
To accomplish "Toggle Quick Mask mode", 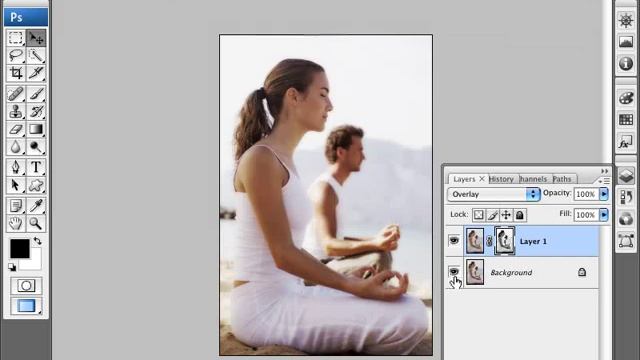I will point(26,286).
